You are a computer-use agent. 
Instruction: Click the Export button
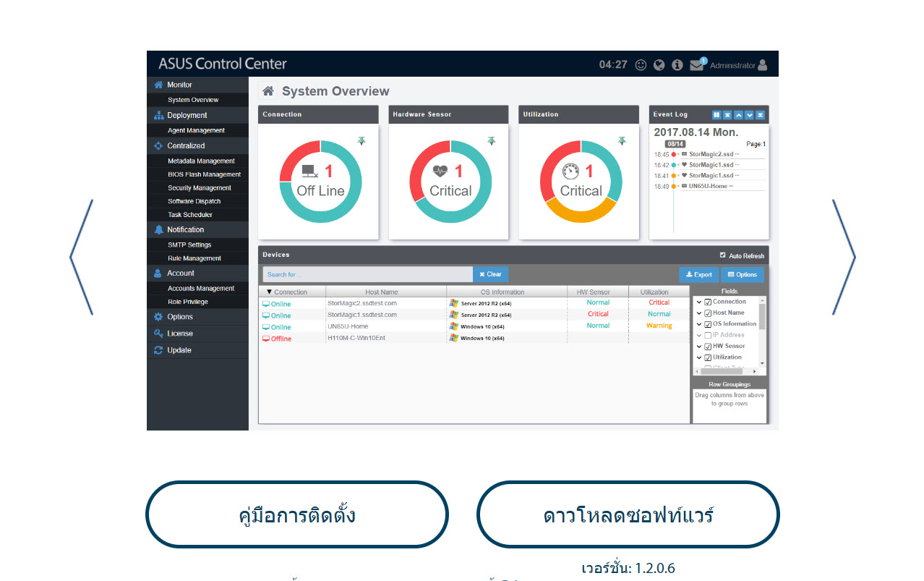coord(698,274)
